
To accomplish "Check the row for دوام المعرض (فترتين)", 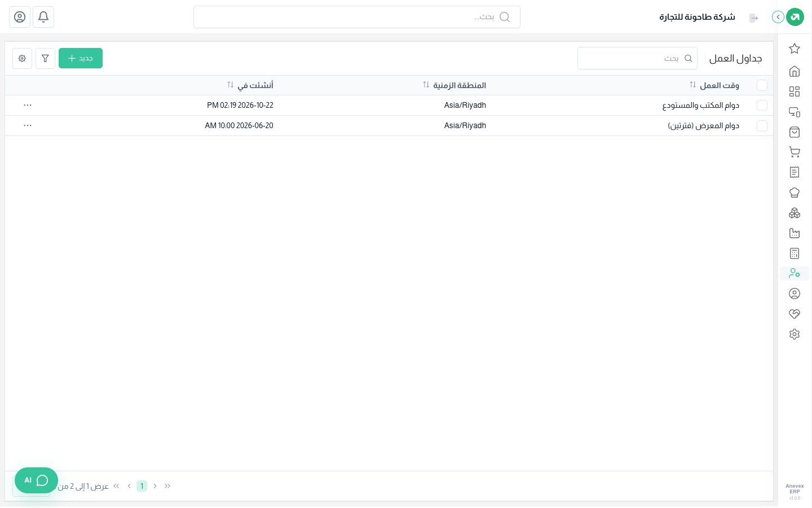I will coord(762,126).
